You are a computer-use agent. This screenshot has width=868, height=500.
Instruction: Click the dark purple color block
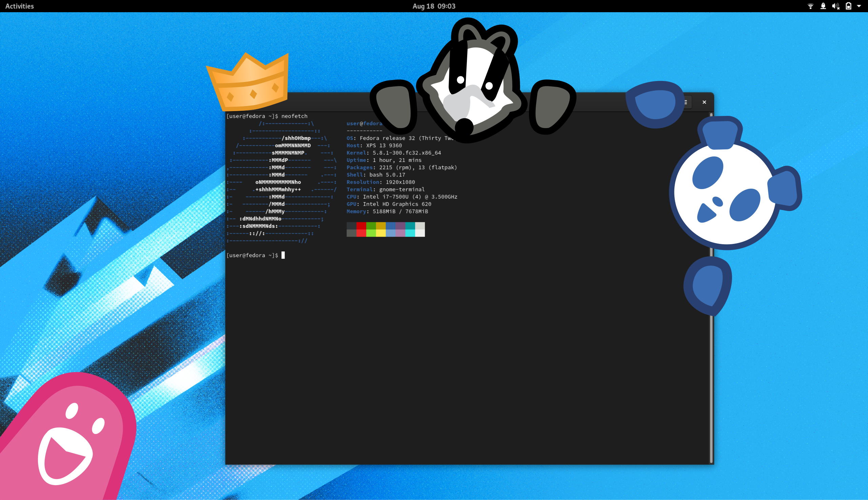(400, 226)
